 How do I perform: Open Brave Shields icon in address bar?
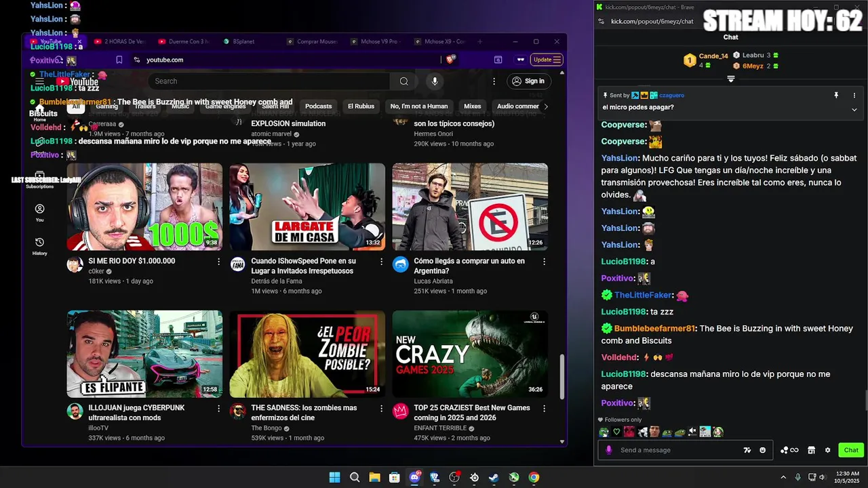point(450,60)
